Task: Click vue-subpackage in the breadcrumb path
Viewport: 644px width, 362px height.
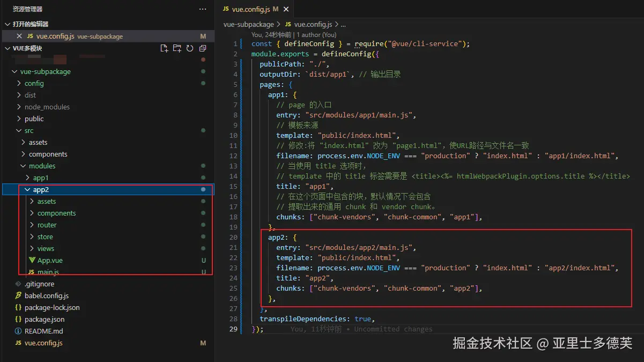Action: click(x=248, y=24)
